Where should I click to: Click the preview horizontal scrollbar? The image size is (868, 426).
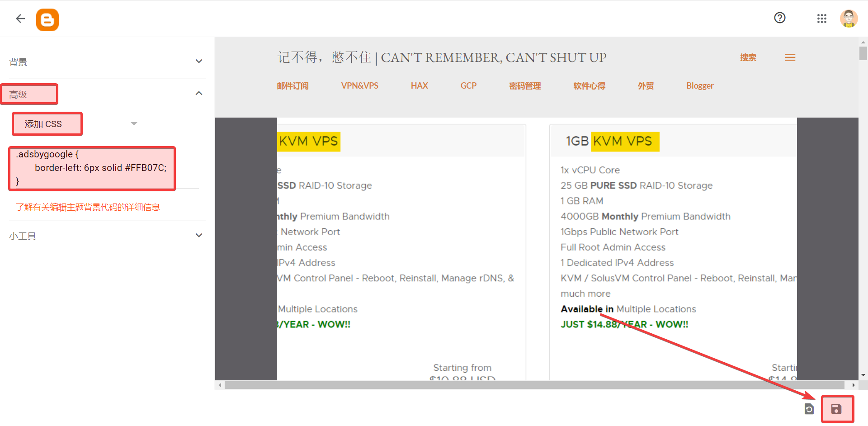click(533, 385)
